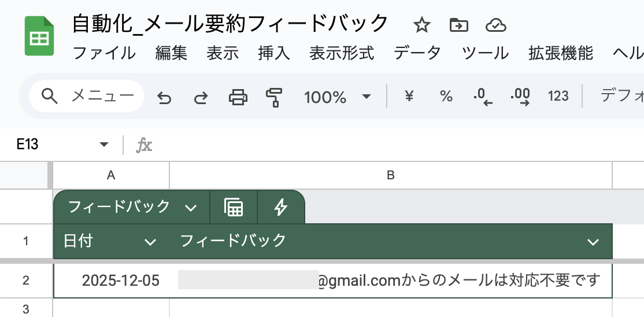Click the メニュー search box
This screenshot has height=317, width=644.
(x=87, y=96)
